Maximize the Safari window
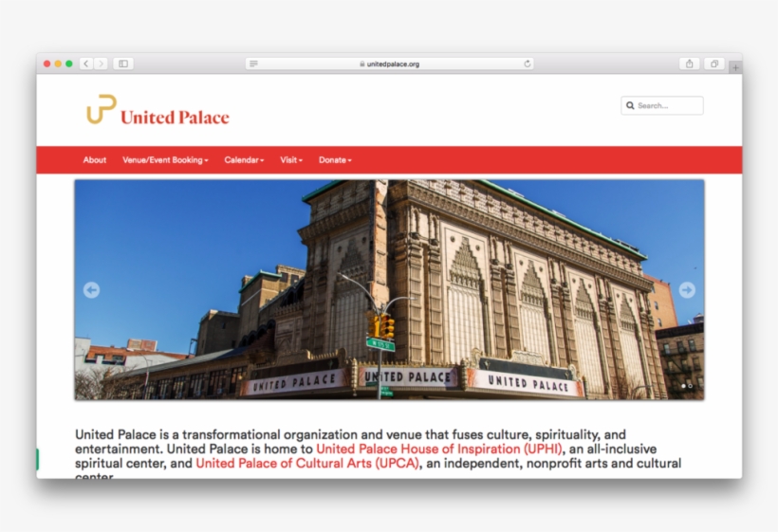 coord(69,64)
